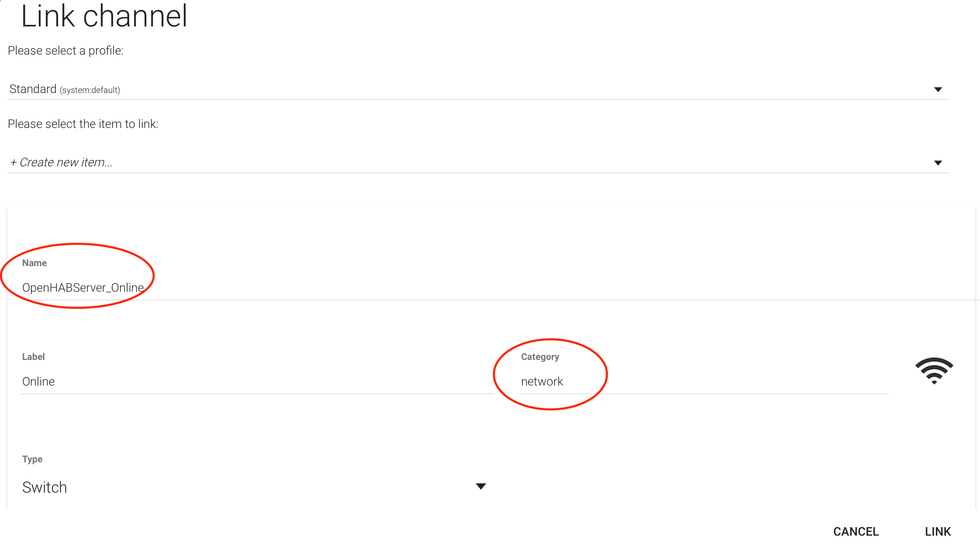Click the network wifi category icon
The height and width of the screenshot is (551, 980).
pos(934,371)
